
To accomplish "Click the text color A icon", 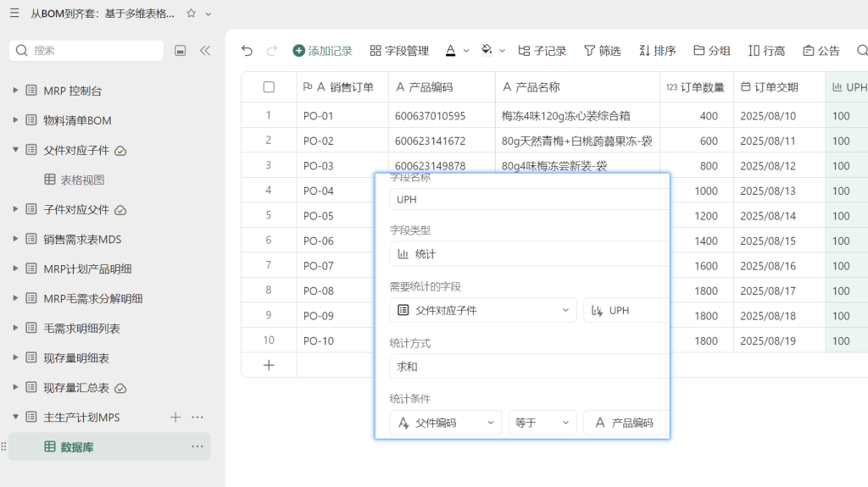I will [451, 51].
